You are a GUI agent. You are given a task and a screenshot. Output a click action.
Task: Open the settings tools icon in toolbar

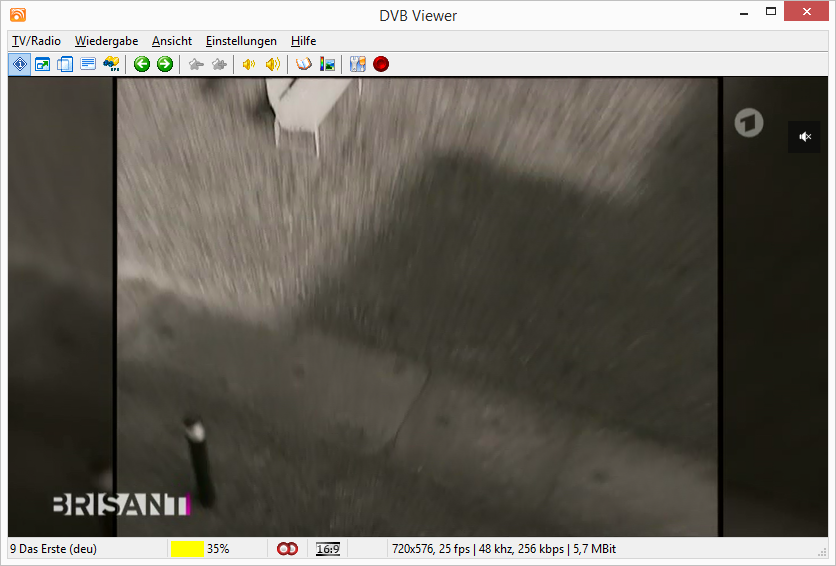(x=357, y=64)
